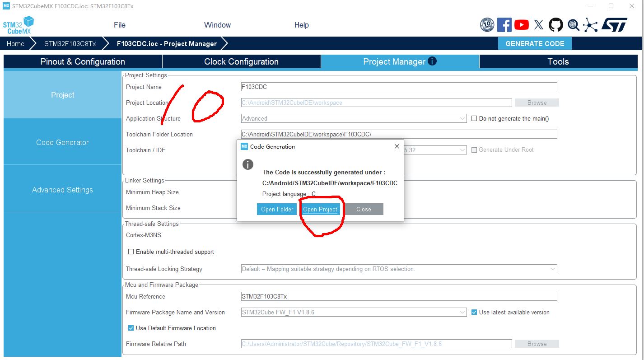Click the ST community network icon

click(x=590, y=25)
